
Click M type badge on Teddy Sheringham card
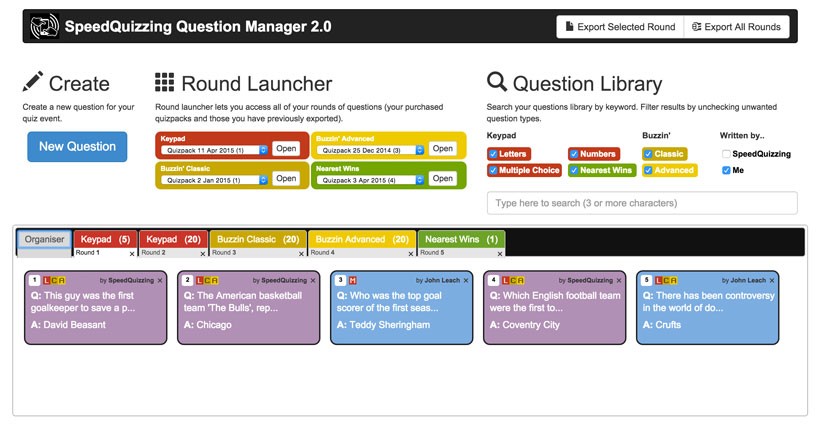tap(352, 281)
